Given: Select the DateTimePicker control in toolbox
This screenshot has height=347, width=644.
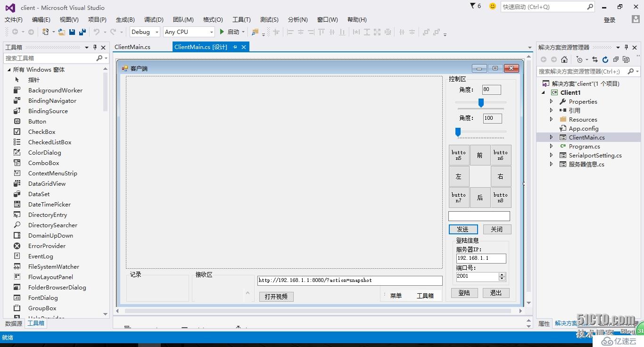Looking at the screenshot, I should pos(50,204).
